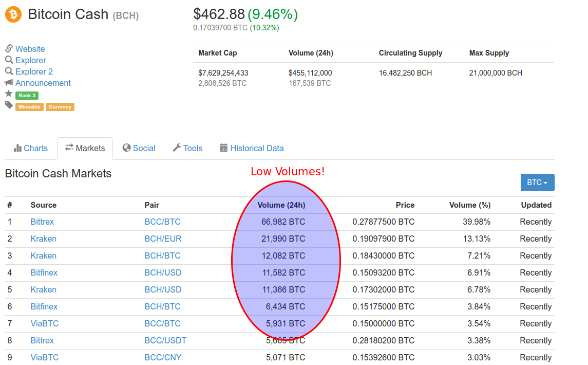Image resolution: width=588 pixels, height=365 pixels.
Task: Open Kraken source in row 5
Action: (x=44, y=289)
